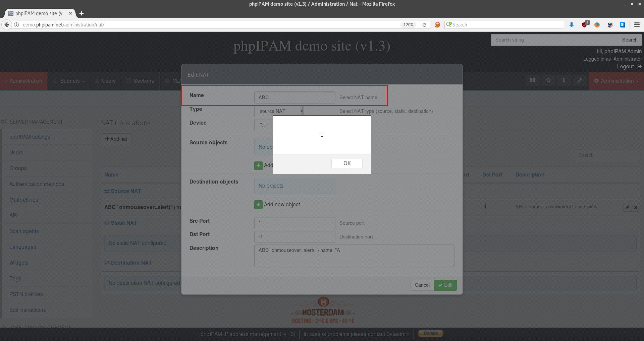Expand the Subnets menu dropdown
The height and width of the screenshot is (341, 644).
pyautogui.click(x=69, y=81)
